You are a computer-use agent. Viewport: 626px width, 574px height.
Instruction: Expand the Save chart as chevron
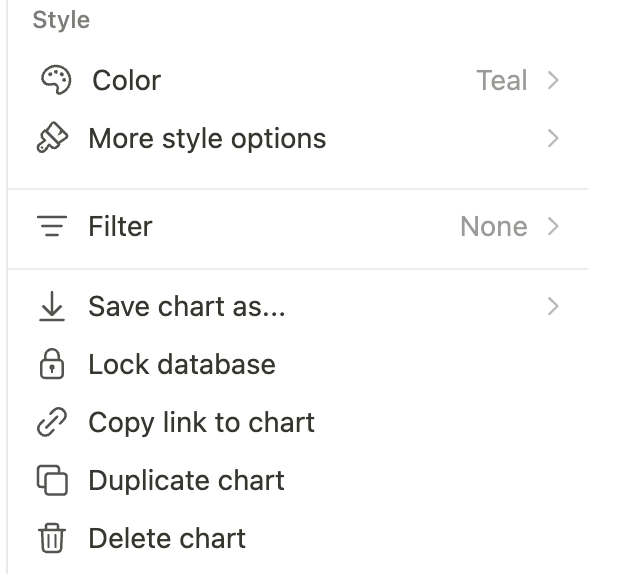click(553, 307)
